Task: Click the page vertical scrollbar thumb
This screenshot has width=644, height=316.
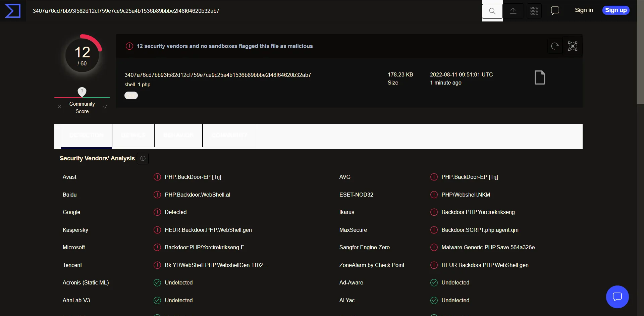Action: click(640, 52)
